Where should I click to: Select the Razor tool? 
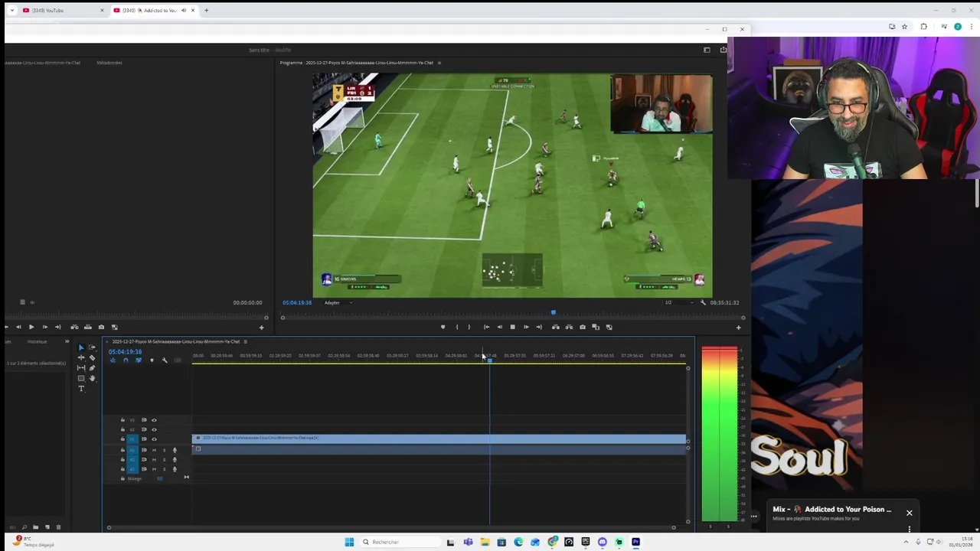coord(92,357)
